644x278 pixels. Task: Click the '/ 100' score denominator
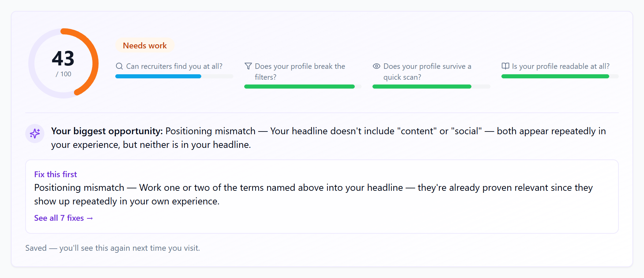pyautogui.click(x=63, y=74)
